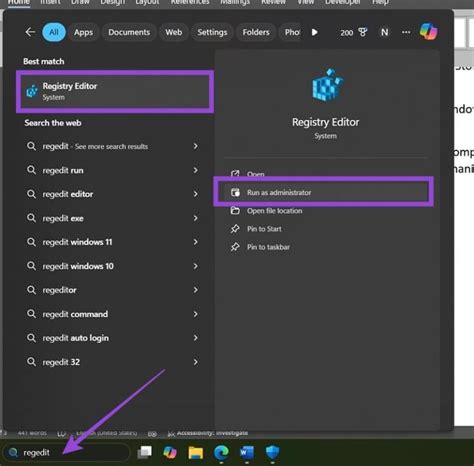
Task: Click the Open file location folder icon
Action: 235,211
